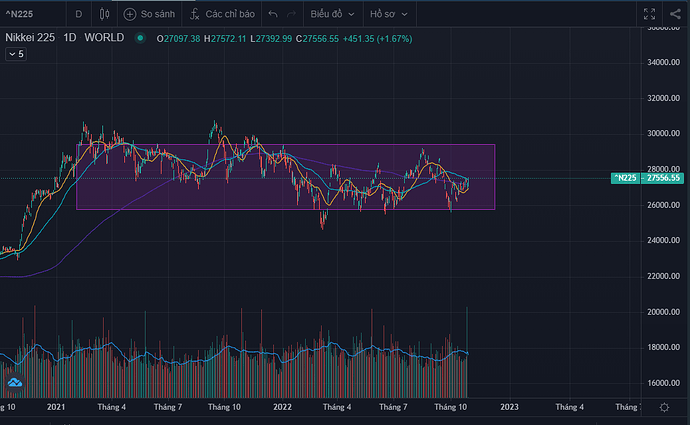
Task: Click the ^N225 price label on axis
Action: click(x=626, y=178)
